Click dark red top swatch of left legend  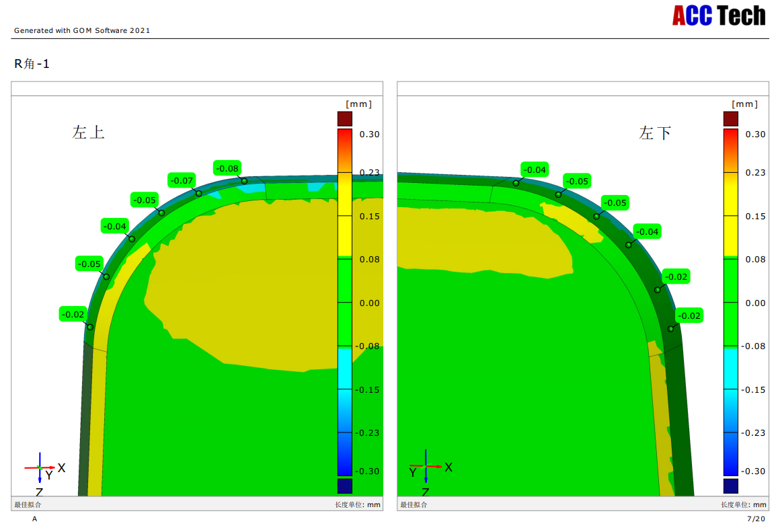tap(344, 119)
